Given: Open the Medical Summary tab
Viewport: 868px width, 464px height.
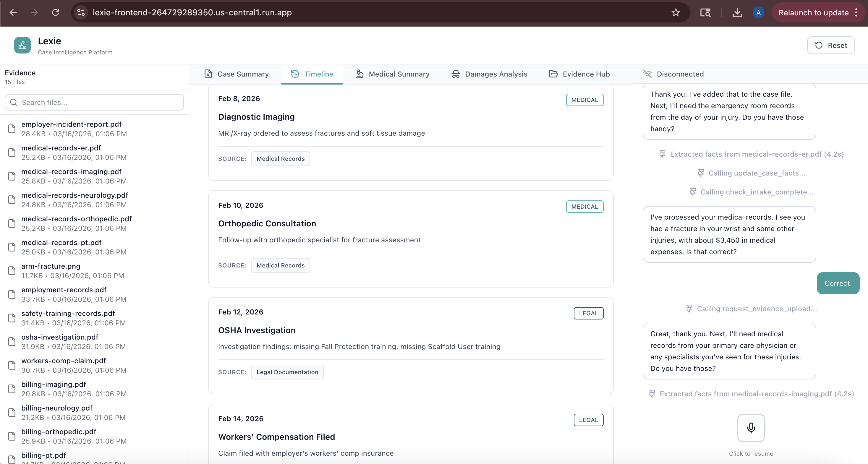Looking at the screenshot, I should point(393,74).
